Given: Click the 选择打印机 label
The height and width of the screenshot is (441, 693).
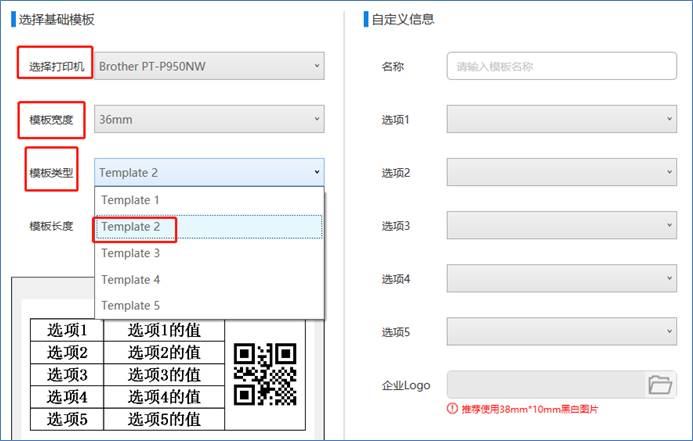Looking at the screenshot, I should 56,67.
